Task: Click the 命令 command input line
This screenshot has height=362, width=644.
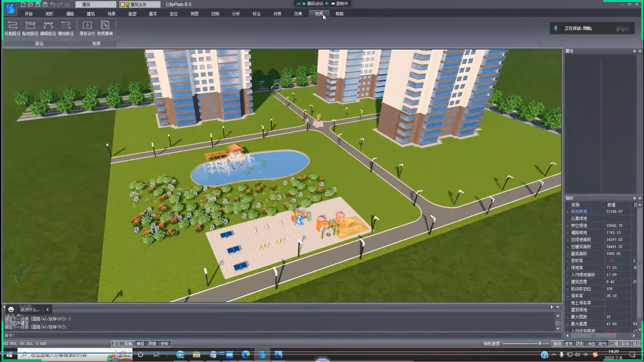Action: click(263, 335)
